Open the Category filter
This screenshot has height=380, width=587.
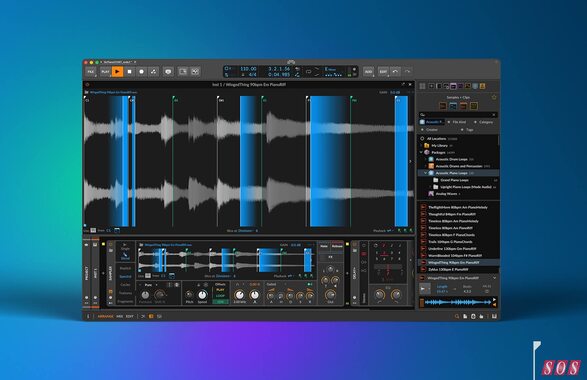click(483, 122)
